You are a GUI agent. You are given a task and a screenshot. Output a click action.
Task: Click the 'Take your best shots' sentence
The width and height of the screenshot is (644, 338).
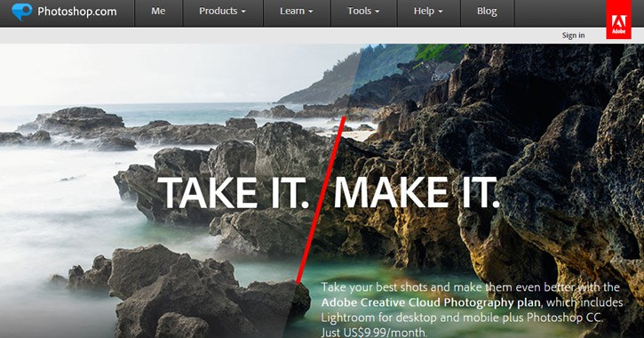tap(470, 287)
